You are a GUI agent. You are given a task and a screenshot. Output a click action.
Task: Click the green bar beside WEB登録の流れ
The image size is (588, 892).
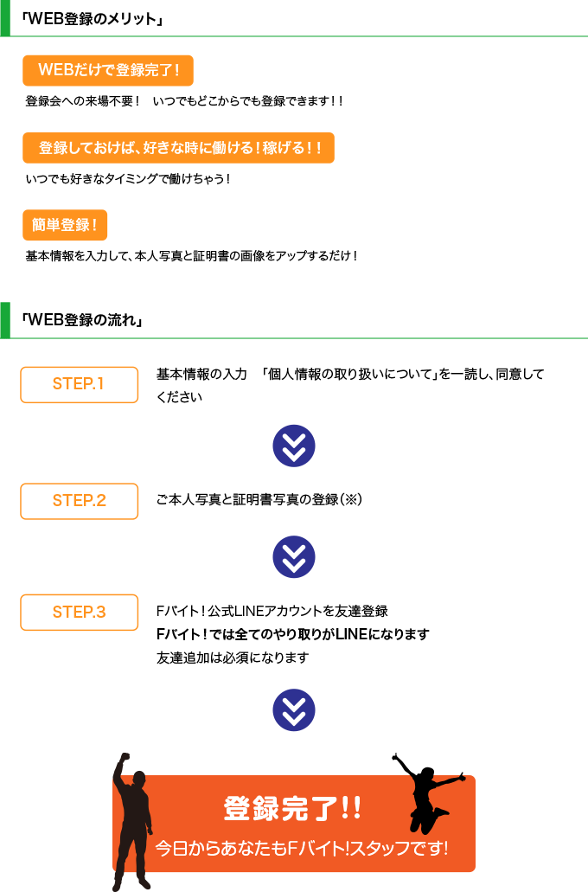[x=5, y=320]
